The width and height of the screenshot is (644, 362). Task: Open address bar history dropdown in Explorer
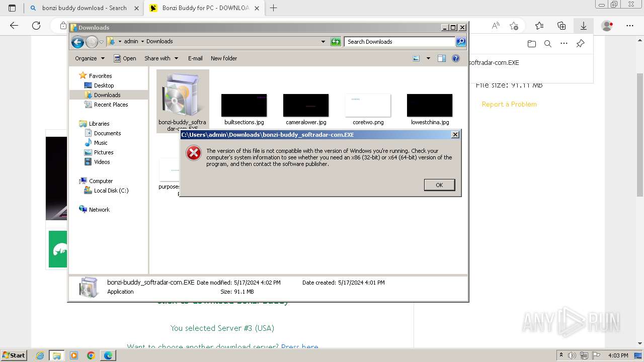pos(323,42)
